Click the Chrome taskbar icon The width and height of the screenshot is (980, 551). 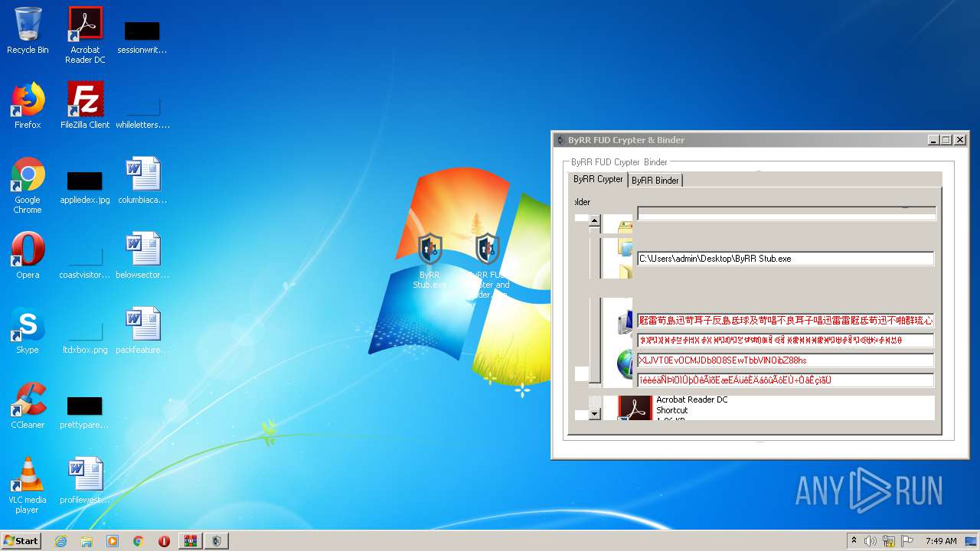click(139, 541)
